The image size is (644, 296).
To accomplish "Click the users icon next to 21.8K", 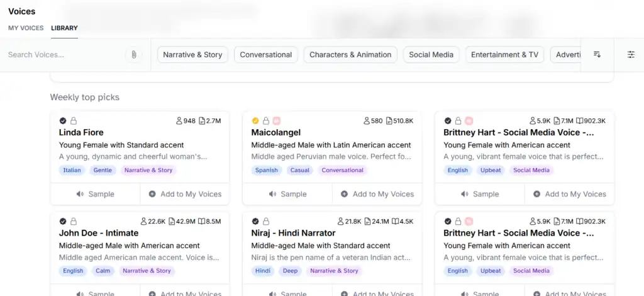I will click(x=340, y=222).
